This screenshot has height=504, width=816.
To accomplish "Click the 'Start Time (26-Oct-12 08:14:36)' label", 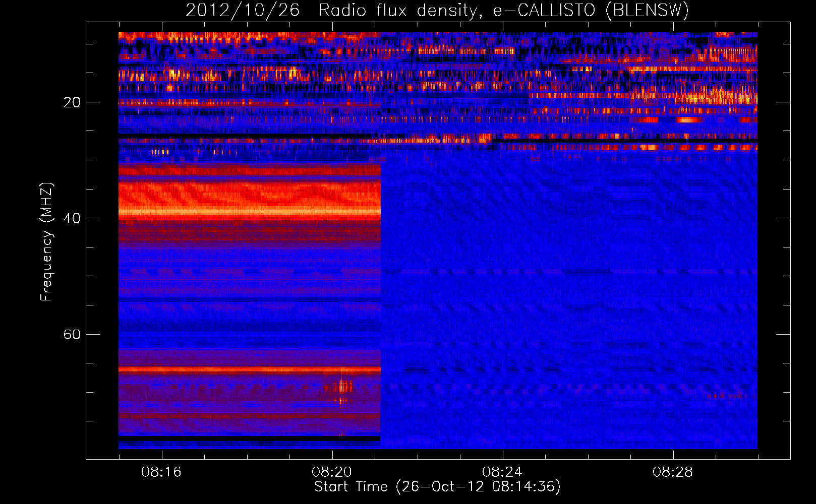I will pyautogui.click(x=437, y=487).
